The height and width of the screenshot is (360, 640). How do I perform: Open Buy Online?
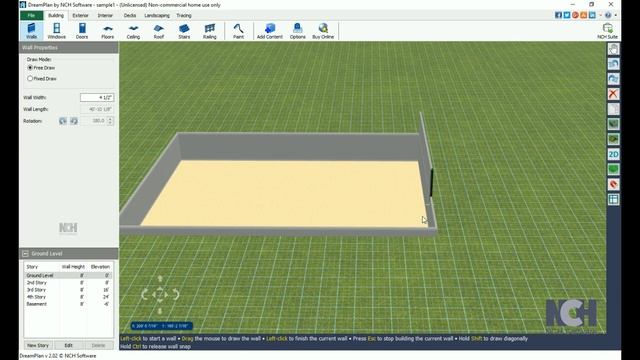(x=323, y=31)
